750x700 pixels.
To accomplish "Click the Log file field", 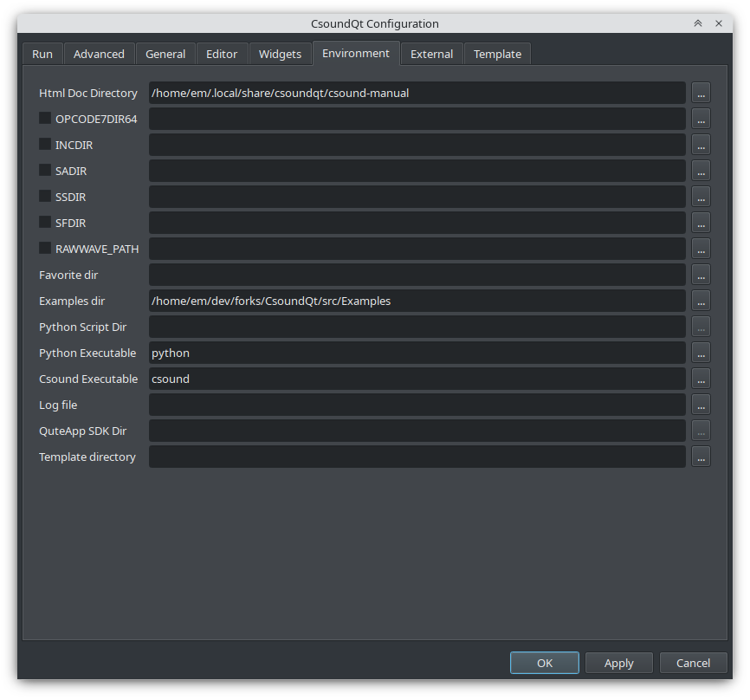I will click(x=417, y=405).
